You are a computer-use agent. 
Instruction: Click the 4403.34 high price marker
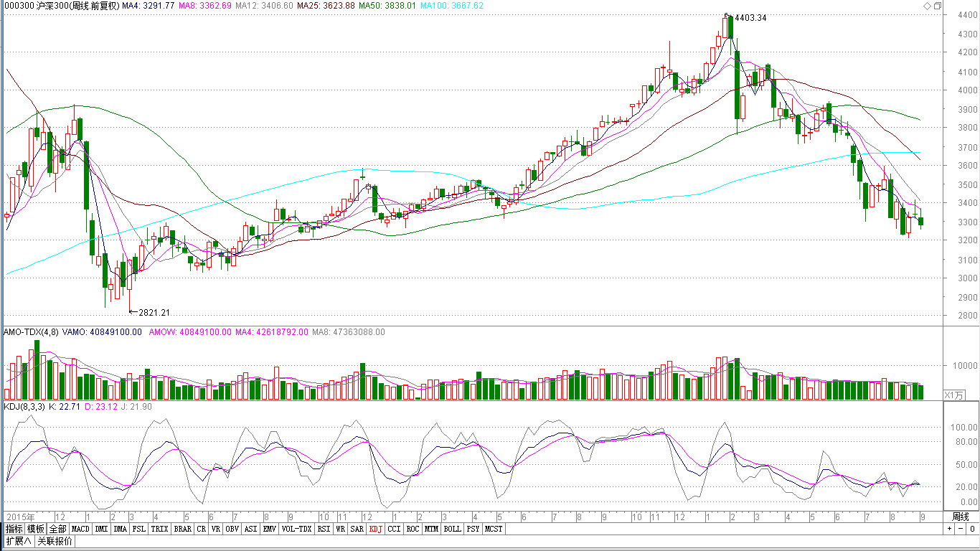[x=750, y=18]
